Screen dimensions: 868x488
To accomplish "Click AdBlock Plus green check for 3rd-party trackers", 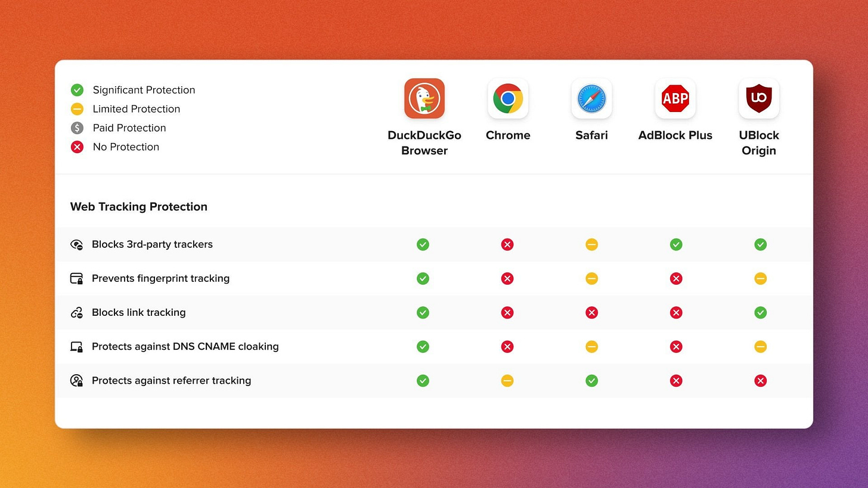I will click(676, 244).
